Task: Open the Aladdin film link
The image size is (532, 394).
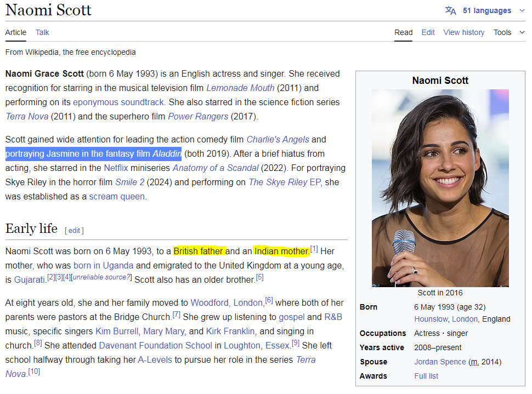Action: click(167, 153)
